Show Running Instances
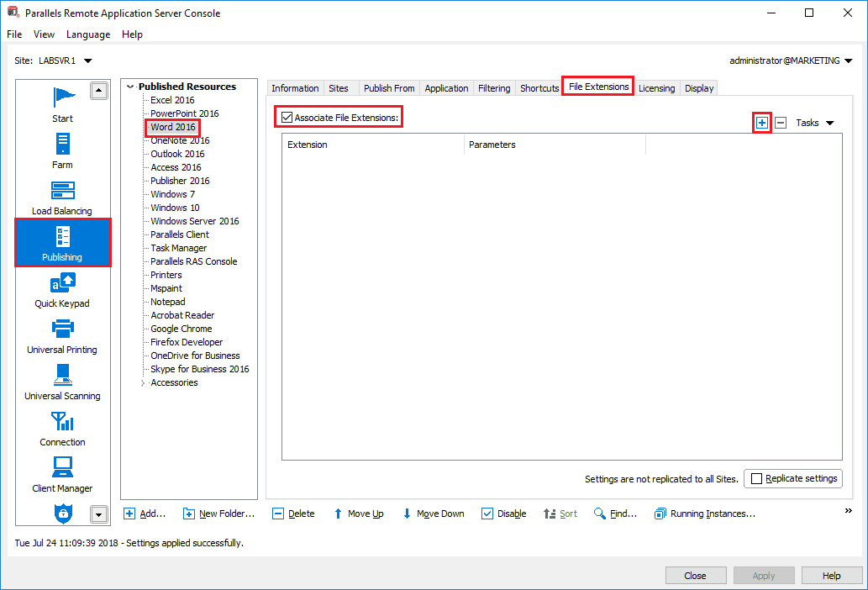Image resolution: width=868 pixels, height=590 pixels. click(705, 514)
